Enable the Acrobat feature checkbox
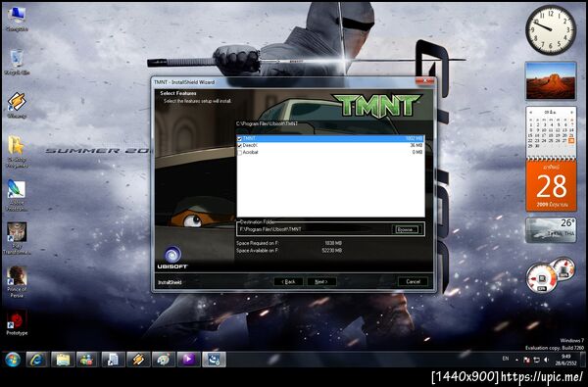This screenshot has width=588, height=387. coord(240,152)
